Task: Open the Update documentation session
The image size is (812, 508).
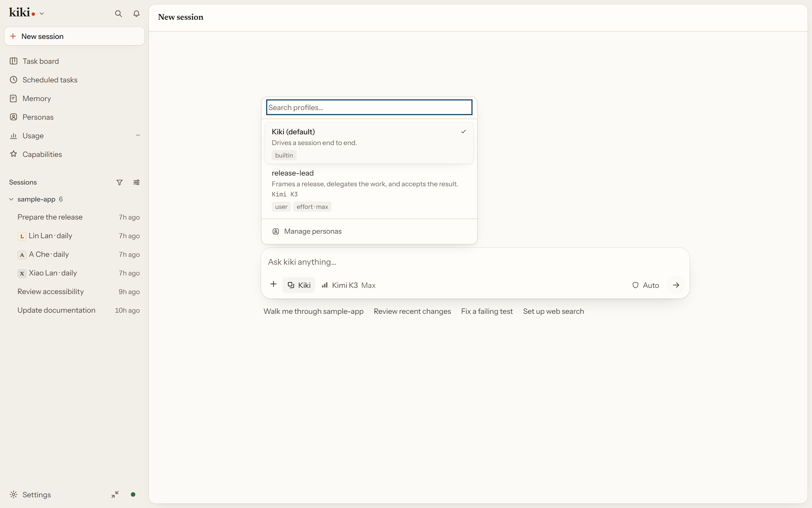Action: click(x=74, y=310)
